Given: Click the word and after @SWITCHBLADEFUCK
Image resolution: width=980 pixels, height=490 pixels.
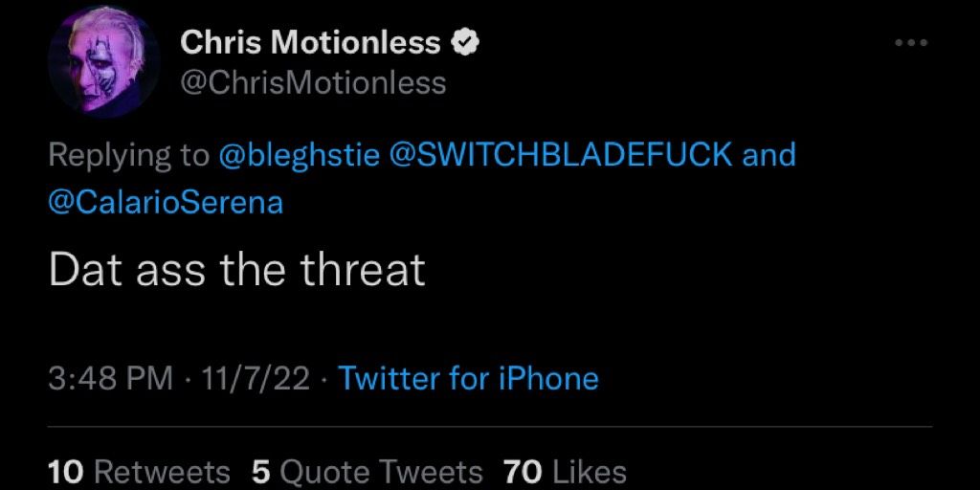Looking at the screenshot, I should pyautogui.click(x=768, y=155).
